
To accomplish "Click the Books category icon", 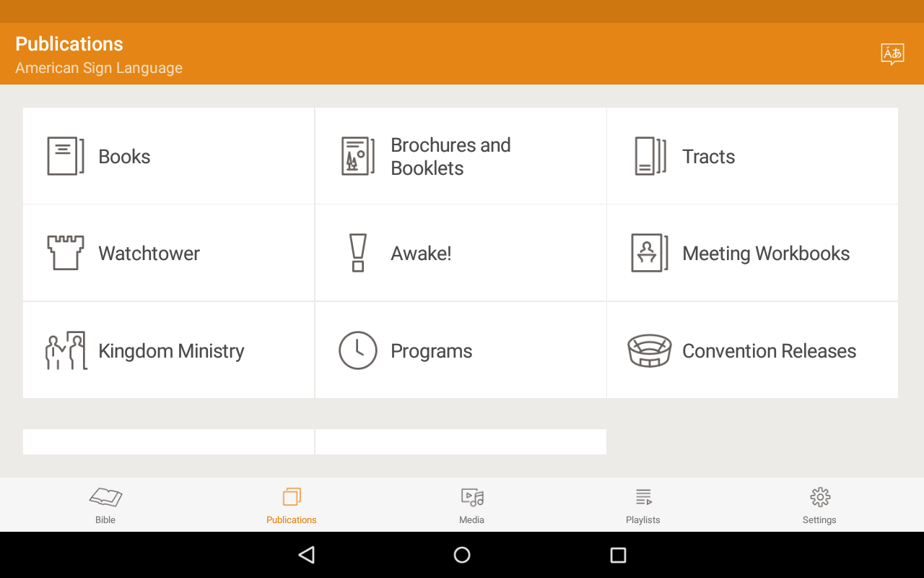I will (x=66, y=156).
